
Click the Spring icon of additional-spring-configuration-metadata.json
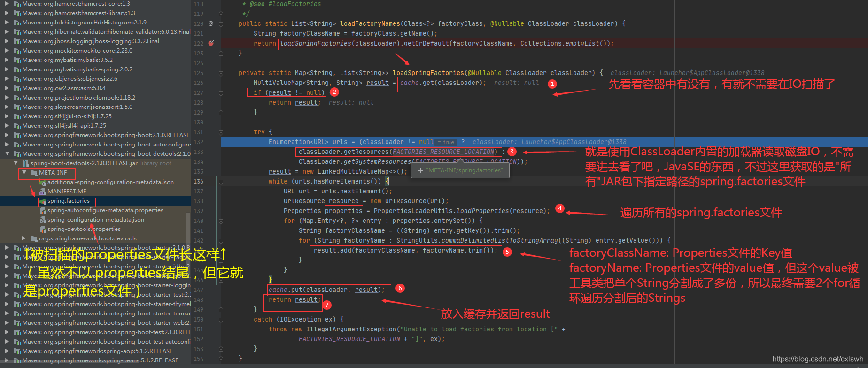(42, 182)
